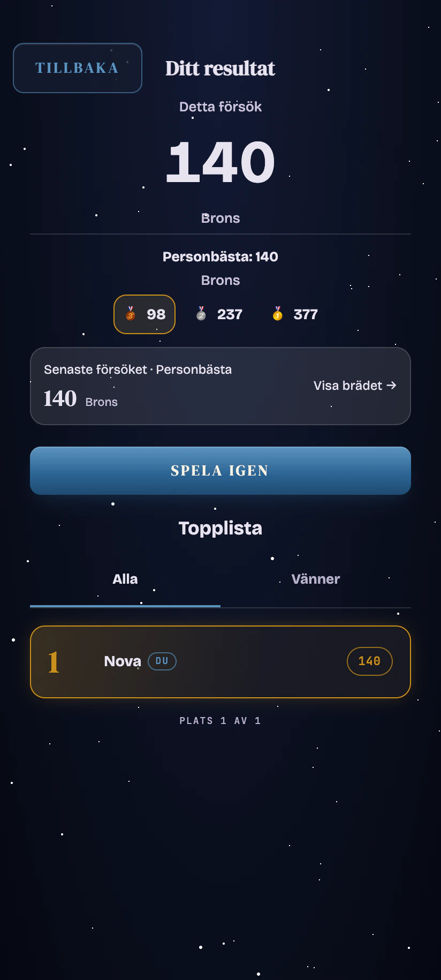Click the large 140 score number
441x980 pixels.
tap(221, 162)
